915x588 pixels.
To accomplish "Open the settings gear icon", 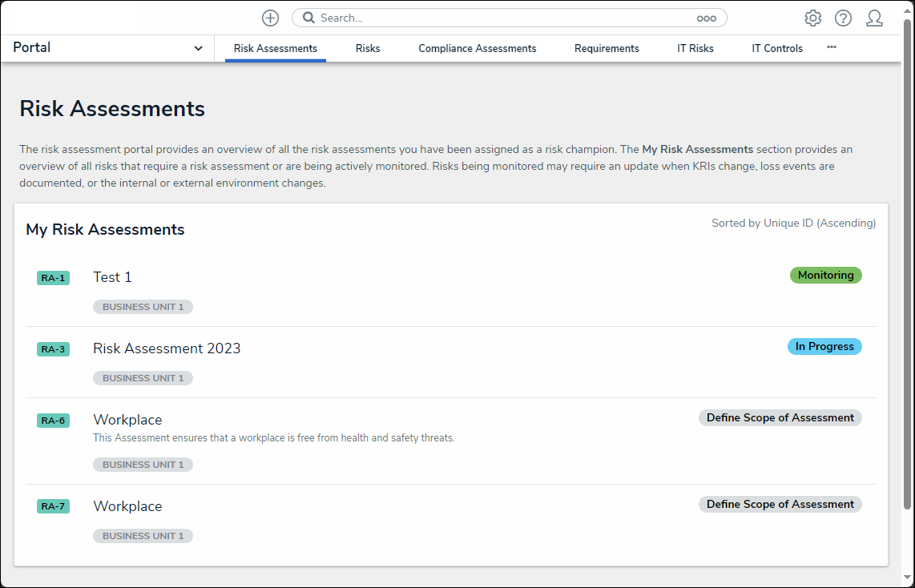I will pos(812,18).
